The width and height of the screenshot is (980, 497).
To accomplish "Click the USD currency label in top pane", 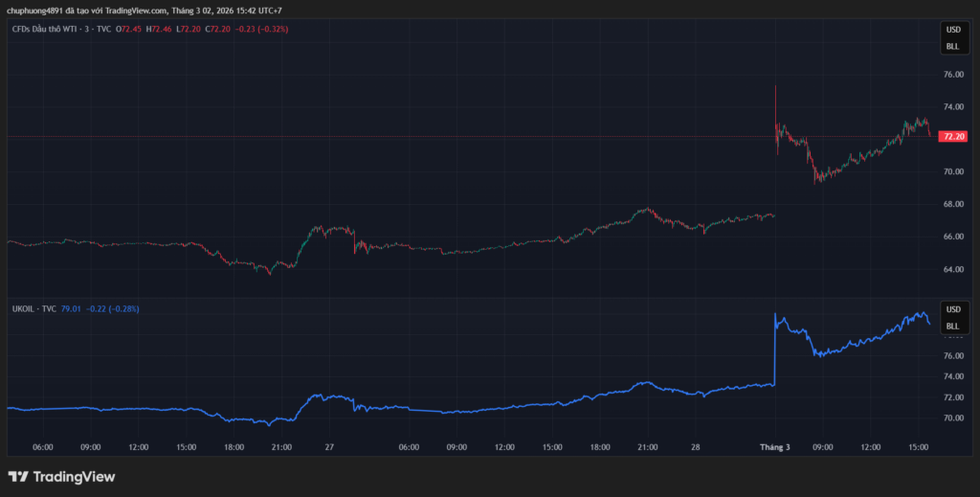I will pyautogui.click(x=952, y=30).
